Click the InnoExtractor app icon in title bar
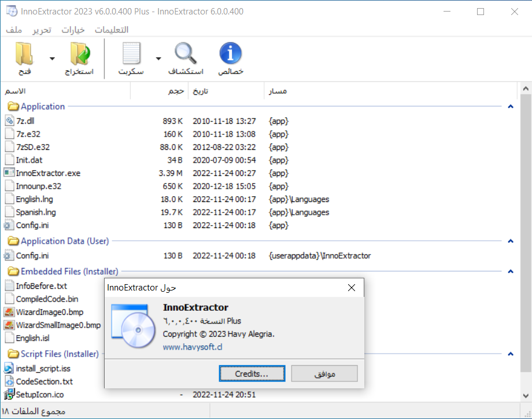Viewport: 532px width, 419px height. 12,11
